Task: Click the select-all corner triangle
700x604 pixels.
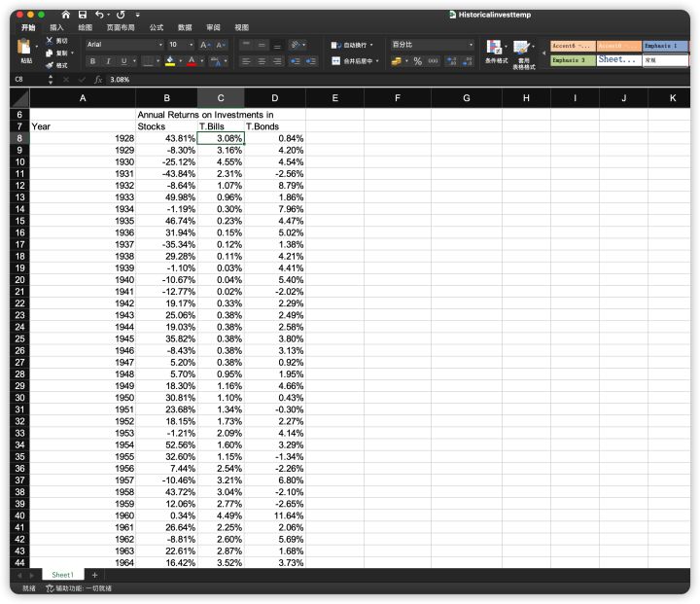Action: click(x=19, y=98)
